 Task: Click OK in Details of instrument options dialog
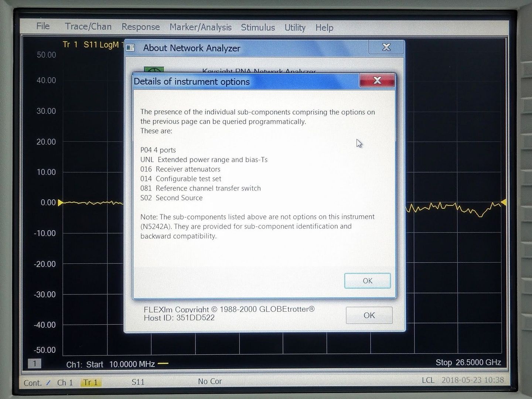pyautogui.click(x=367, y=281)
